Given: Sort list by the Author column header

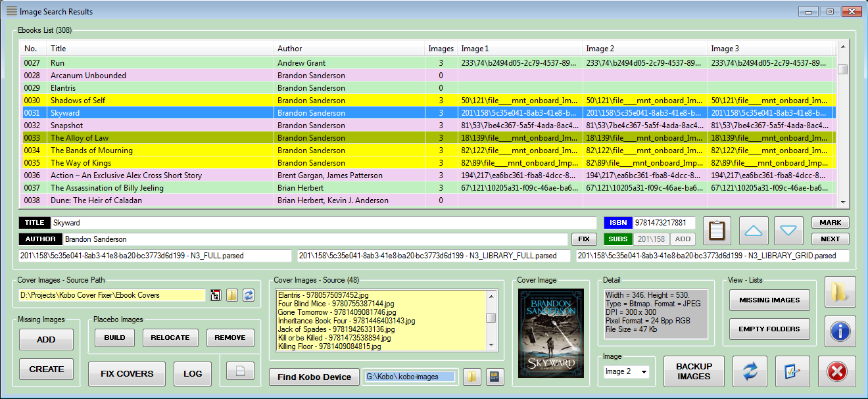Looking at the screenshot, I should 349,49.
